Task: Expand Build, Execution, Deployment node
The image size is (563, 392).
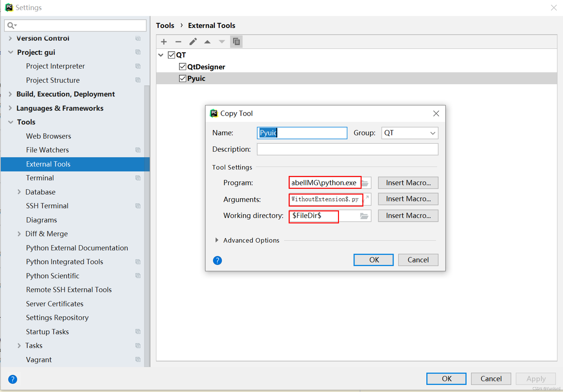Action: click(10, 94)
